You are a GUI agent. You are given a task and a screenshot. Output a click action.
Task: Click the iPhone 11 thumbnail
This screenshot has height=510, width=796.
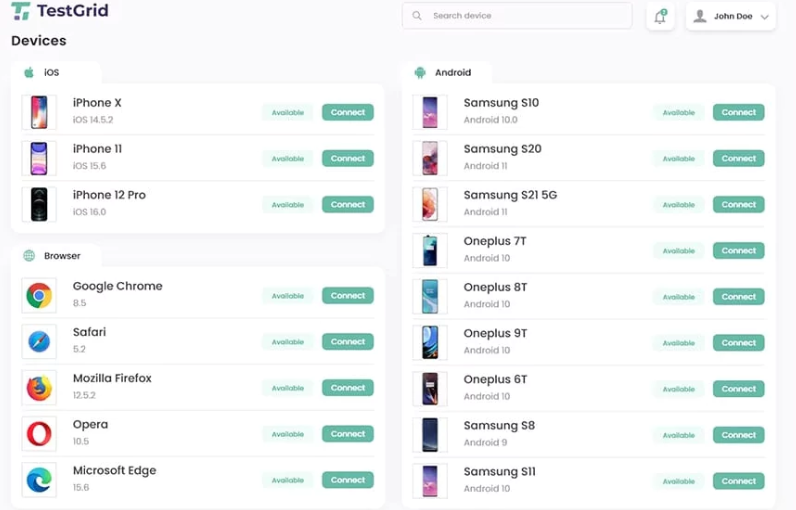coord(39,158)
